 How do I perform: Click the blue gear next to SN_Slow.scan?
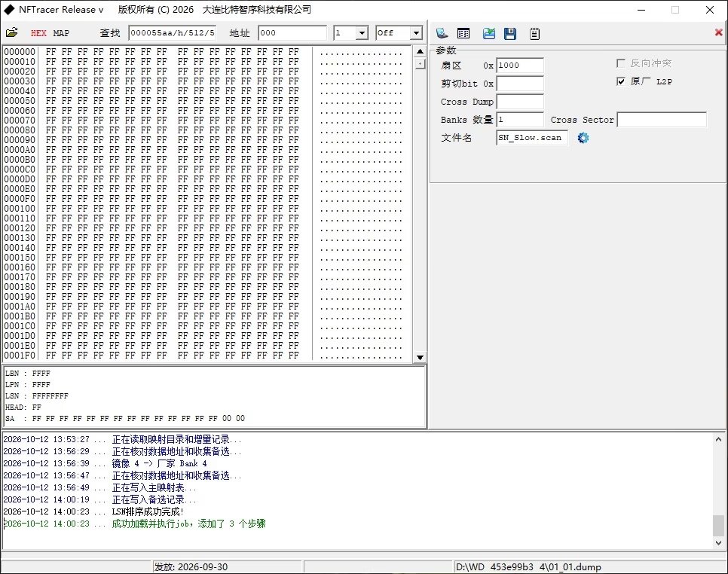click(583, 138)
